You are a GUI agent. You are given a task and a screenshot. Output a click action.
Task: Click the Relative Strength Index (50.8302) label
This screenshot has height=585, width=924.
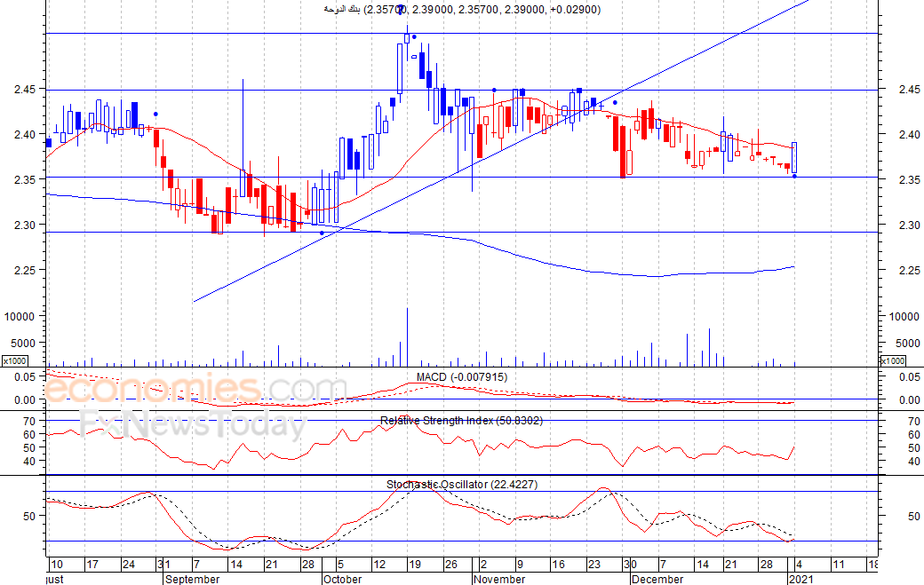click(461, 421)
